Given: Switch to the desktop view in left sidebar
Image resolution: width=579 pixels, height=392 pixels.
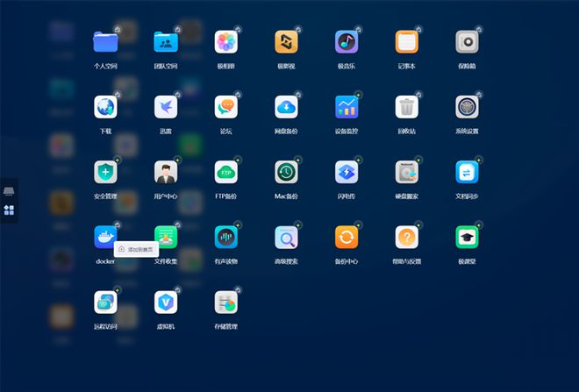Looking at the screenshot, I should [x=9, y=191].
